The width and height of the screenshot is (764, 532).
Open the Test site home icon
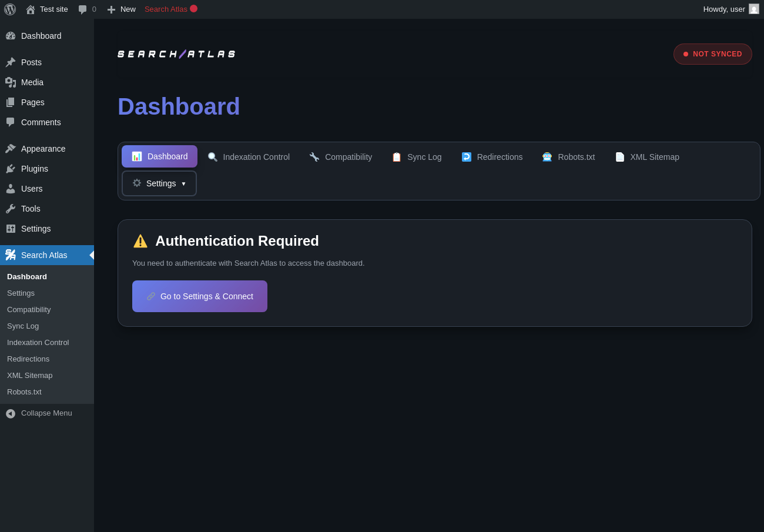[x=31, y=9]
